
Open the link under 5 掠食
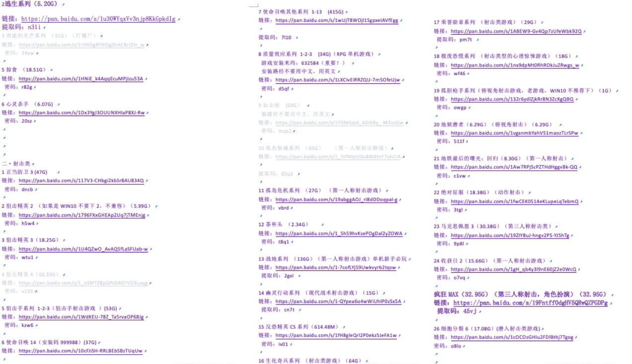(81, 78)
